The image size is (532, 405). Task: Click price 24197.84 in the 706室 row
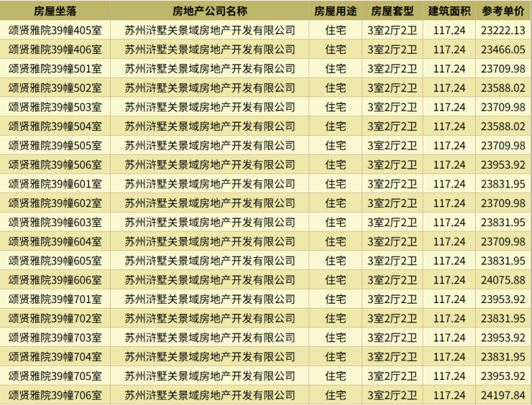point(503,395)
